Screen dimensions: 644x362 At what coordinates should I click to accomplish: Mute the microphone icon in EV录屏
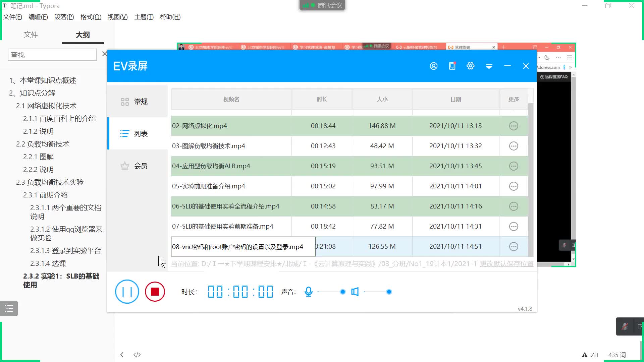pyautogui.click(x=308, y=292)
